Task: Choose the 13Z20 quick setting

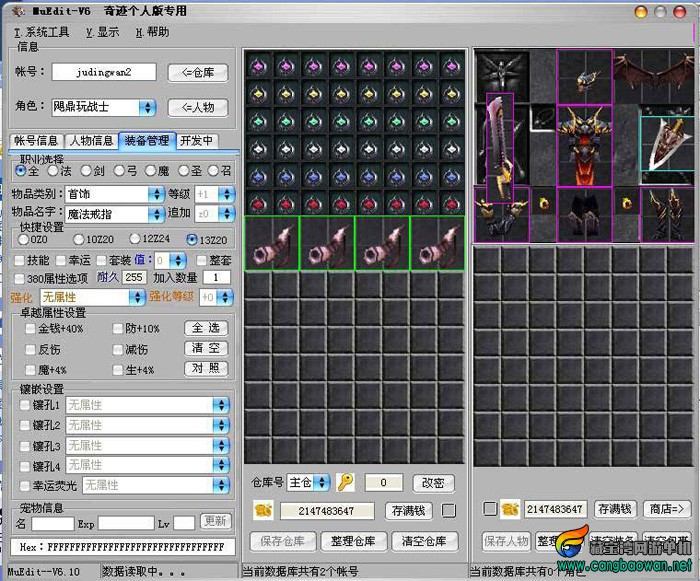Action: (192, 240)
